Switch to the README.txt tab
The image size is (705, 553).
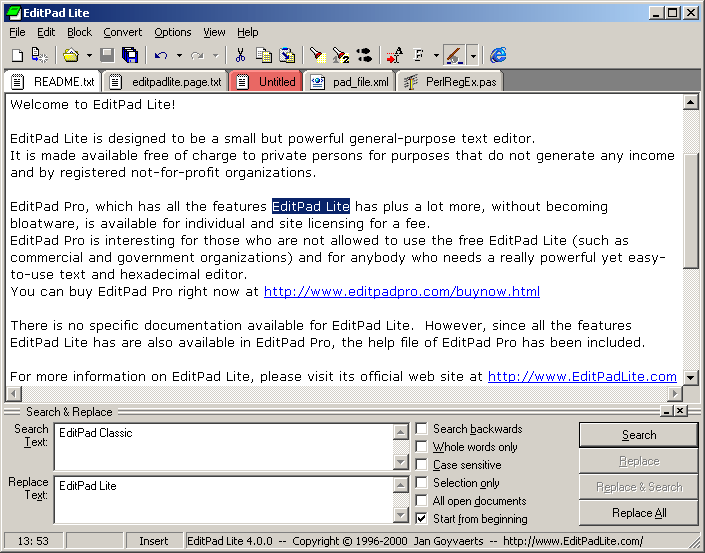click(53, 82)
